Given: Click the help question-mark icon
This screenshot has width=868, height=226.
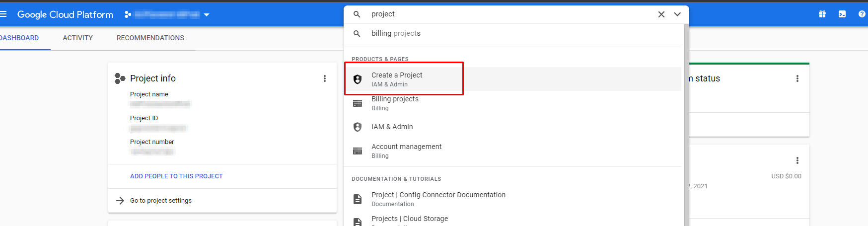Looking at the screenshot, I should coord(862,14).
